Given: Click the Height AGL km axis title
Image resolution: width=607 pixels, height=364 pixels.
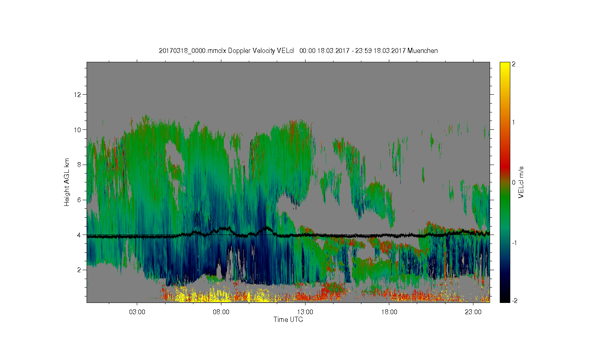Looking at the screenshot, I should (67, 182).
